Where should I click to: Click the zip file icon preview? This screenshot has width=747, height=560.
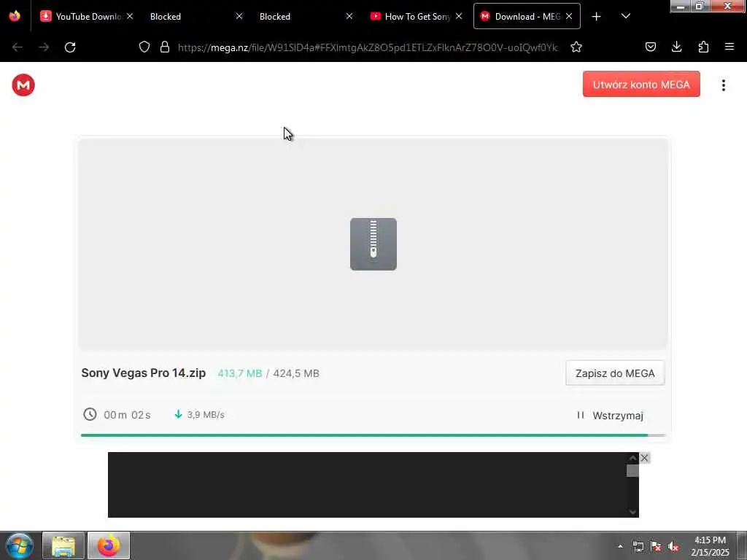tap(373, 244)
